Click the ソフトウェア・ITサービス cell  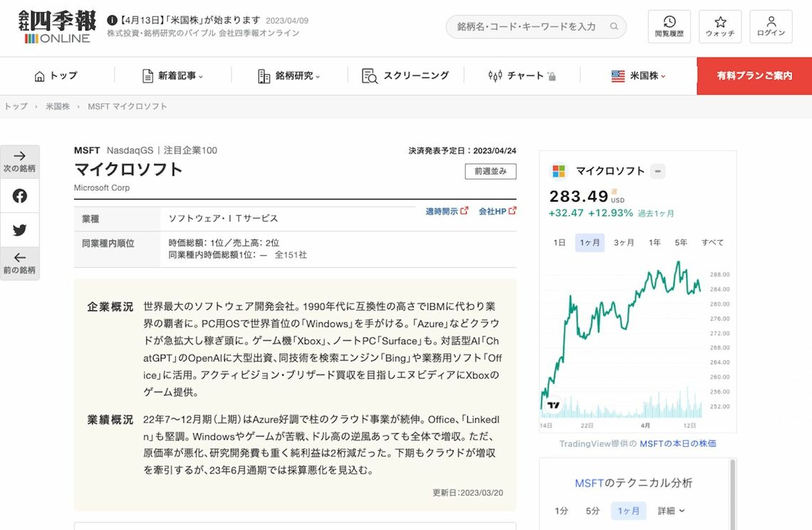coord(223,219)
